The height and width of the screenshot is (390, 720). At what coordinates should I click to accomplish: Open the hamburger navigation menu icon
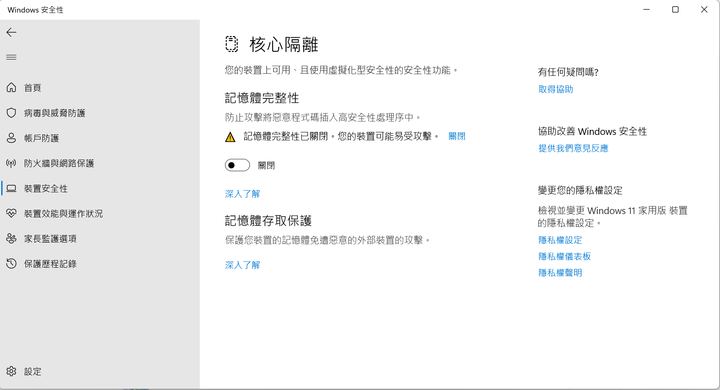11,57
